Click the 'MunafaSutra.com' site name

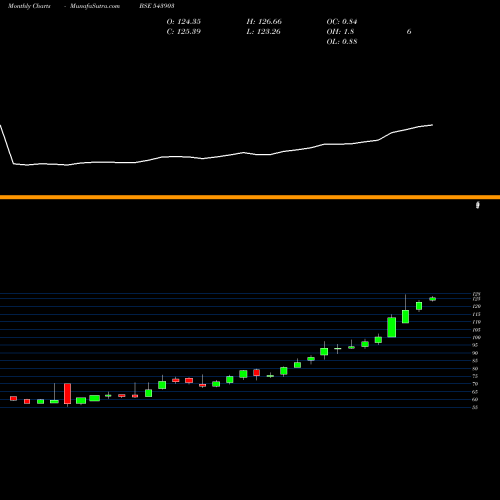point(95,6)
